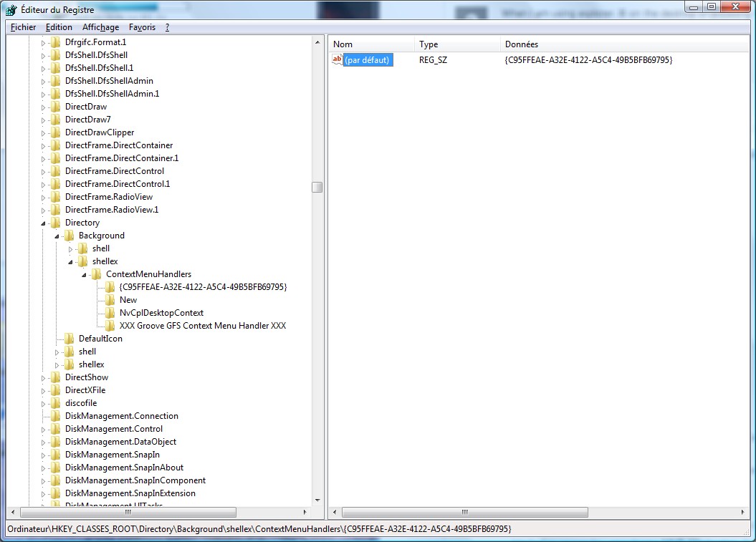The image size is (756, 542).
Task: Click the tree pane vertical scrollbar thumb
Action: point(317,187)
